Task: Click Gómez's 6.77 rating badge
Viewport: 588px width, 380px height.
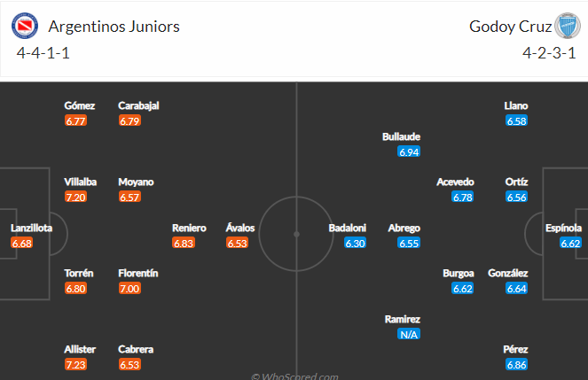Action: (x=75, y=120)
